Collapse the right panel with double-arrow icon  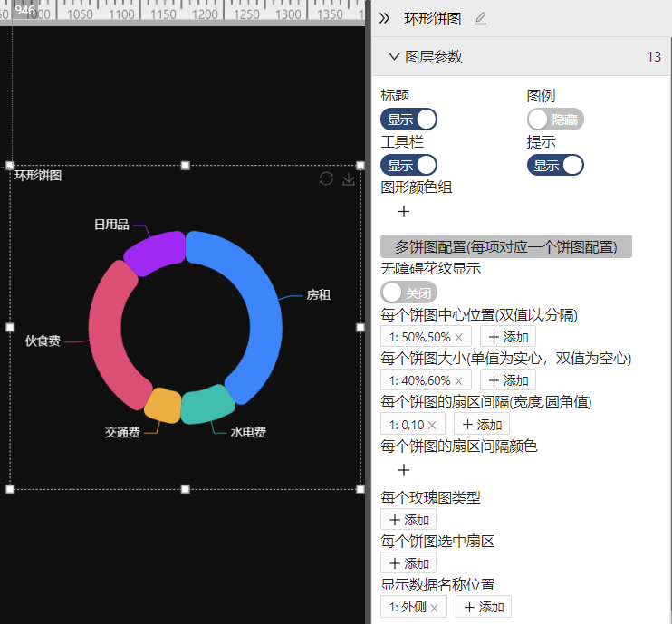[x=384, y=18]
